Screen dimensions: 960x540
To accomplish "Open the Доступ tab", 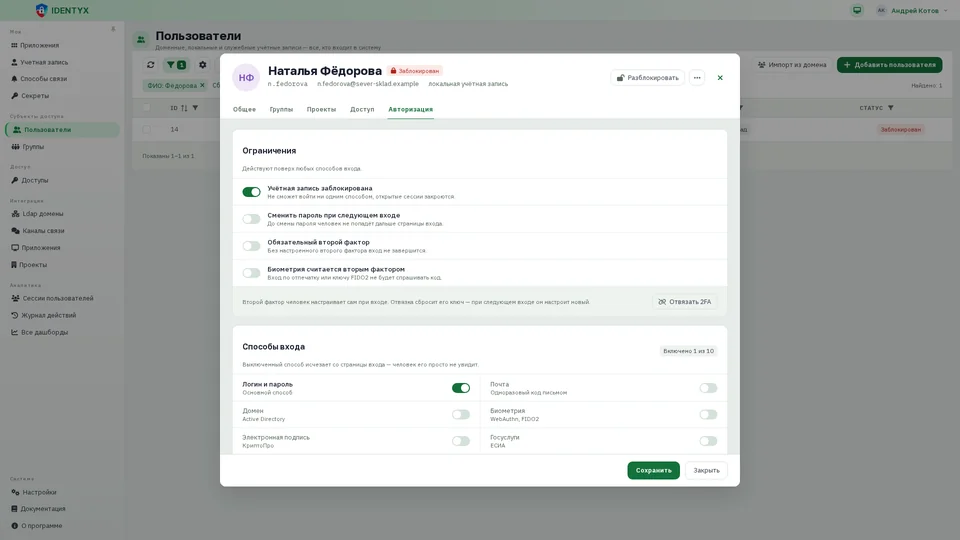I will (x=362, y=110).
